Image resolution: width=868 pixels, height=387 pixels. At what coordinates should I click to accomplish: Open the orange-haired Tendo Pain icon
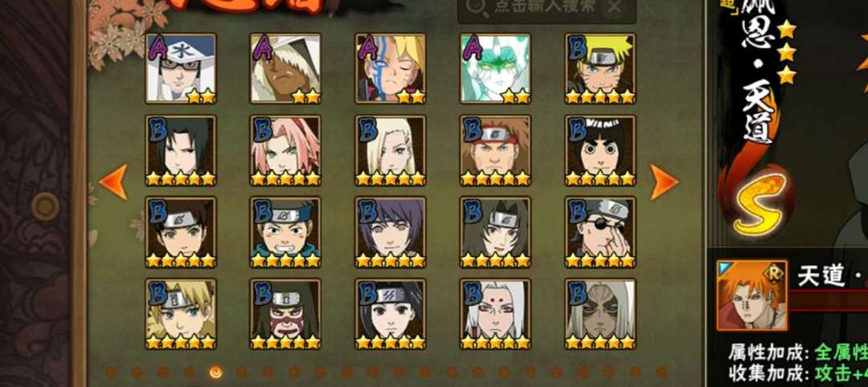click(751, 295)
